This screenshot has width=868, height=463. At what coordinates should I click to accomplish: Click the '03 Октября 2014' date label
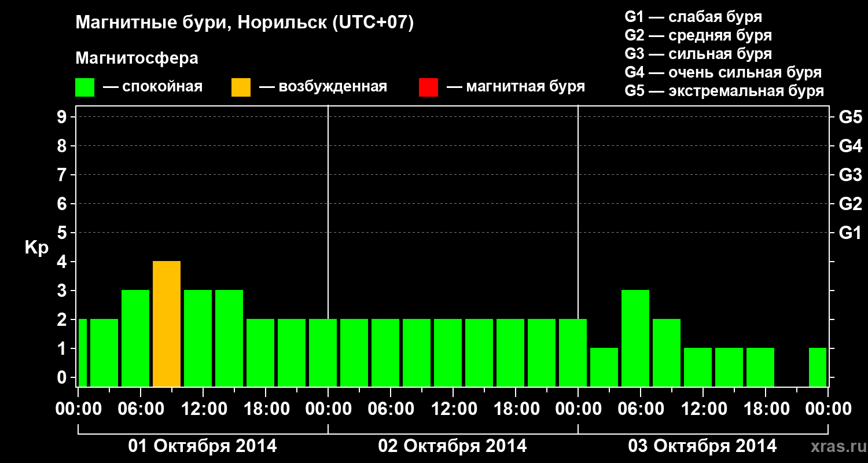pos(703,446)
